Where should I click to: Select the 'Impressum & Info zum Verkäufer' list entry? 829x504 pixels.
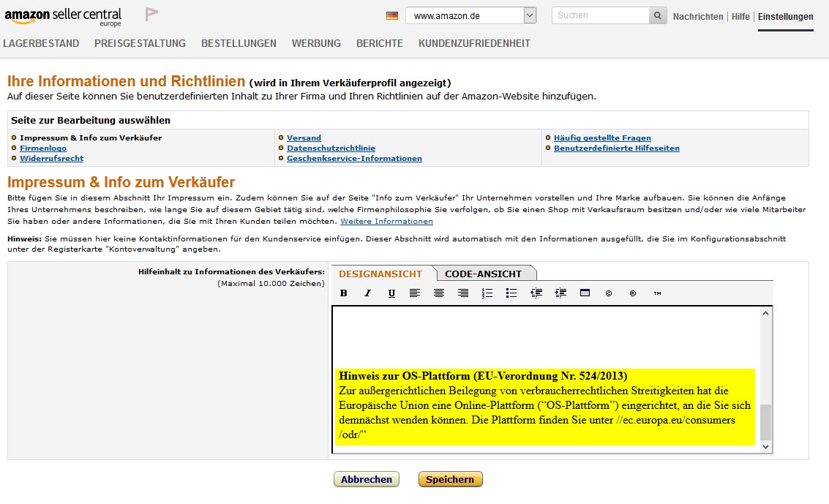[x=91, y=138]
